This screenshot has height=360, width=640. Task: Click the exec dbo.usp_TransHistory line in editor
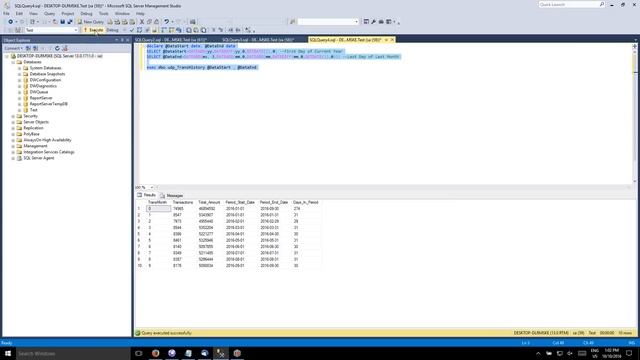[202, 67]
